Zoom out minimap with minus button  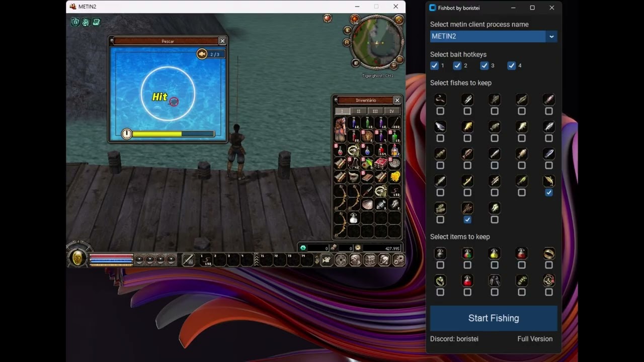[400, 59]
